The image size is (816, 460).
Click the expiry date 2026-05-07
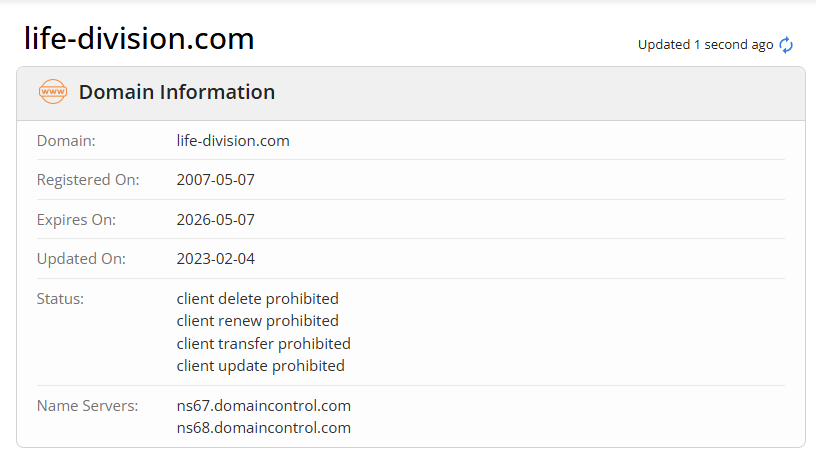215,219
